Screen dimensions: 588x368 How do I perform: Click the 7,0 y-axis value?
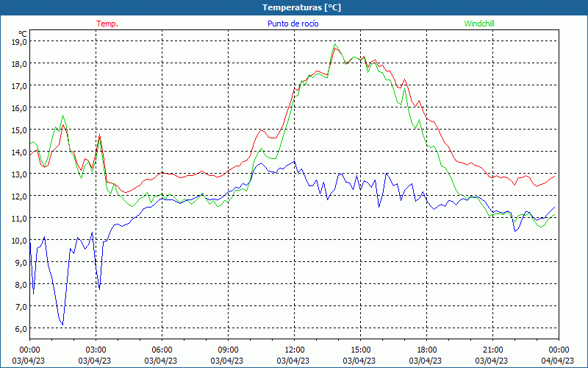click(21, 307)
